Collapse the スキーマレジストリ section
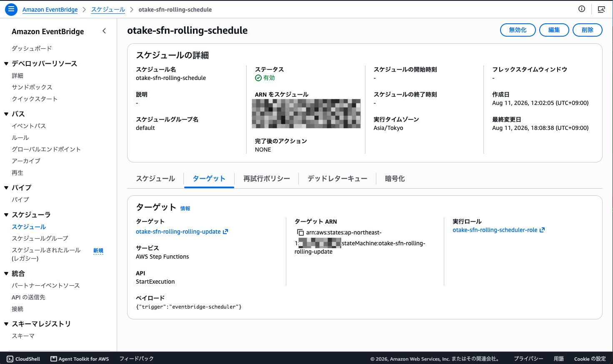This screenshot has width=613, height=364. 6,324
